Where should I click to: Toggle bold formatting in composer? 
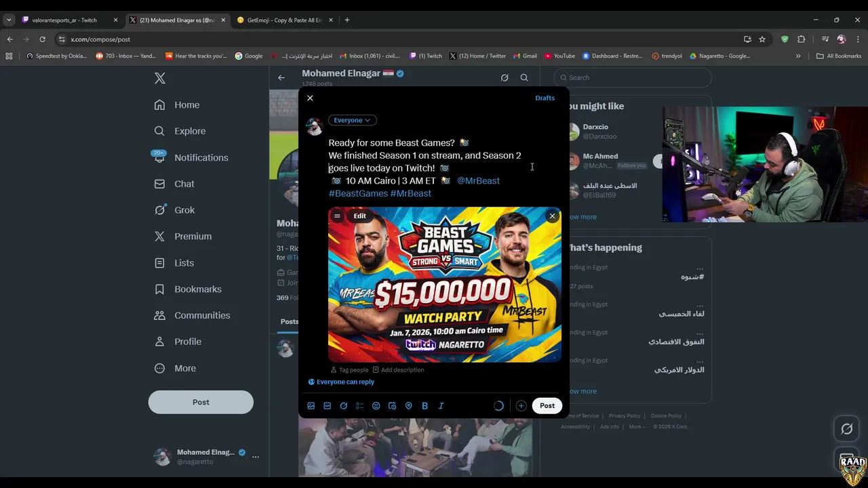pyautogui.click(x=425, y=406)
